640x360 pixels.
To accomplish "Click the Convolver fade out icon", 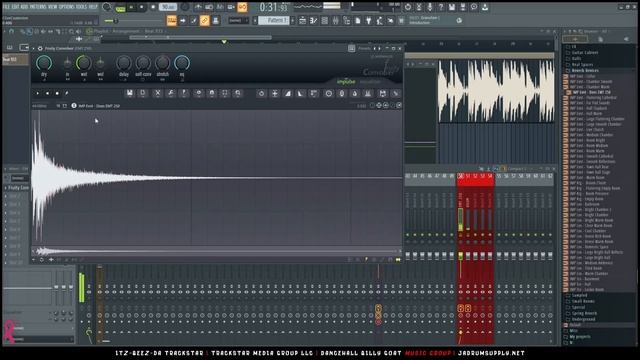I will coord(301,93).
